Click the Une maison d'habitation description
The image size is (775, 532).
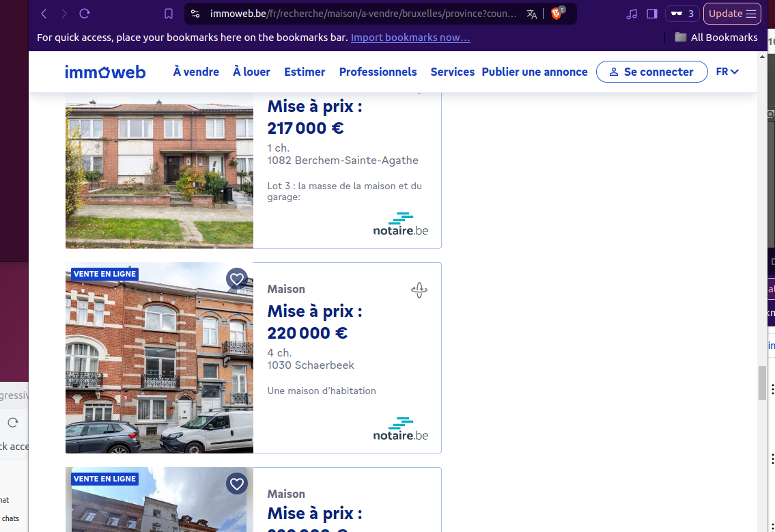(x=322, y=391)
